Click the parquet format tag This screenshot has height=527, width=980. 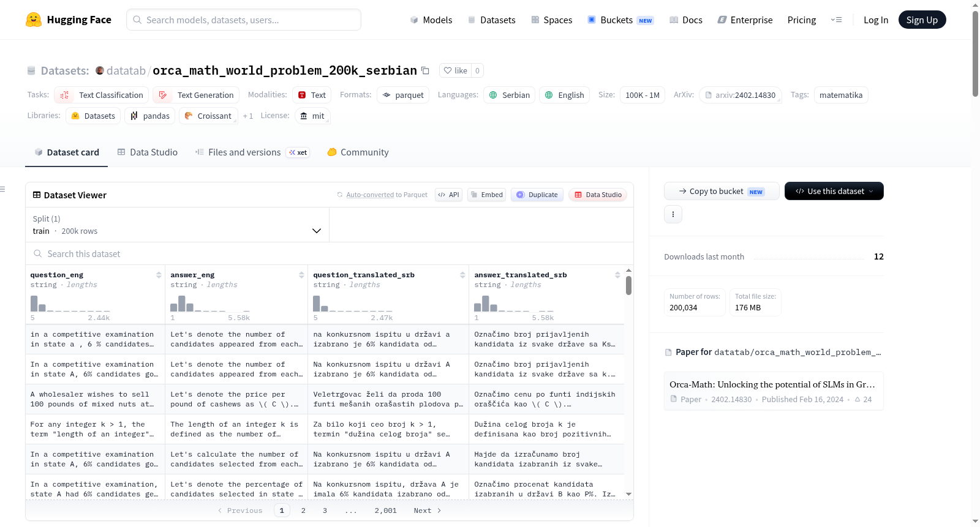403,95
